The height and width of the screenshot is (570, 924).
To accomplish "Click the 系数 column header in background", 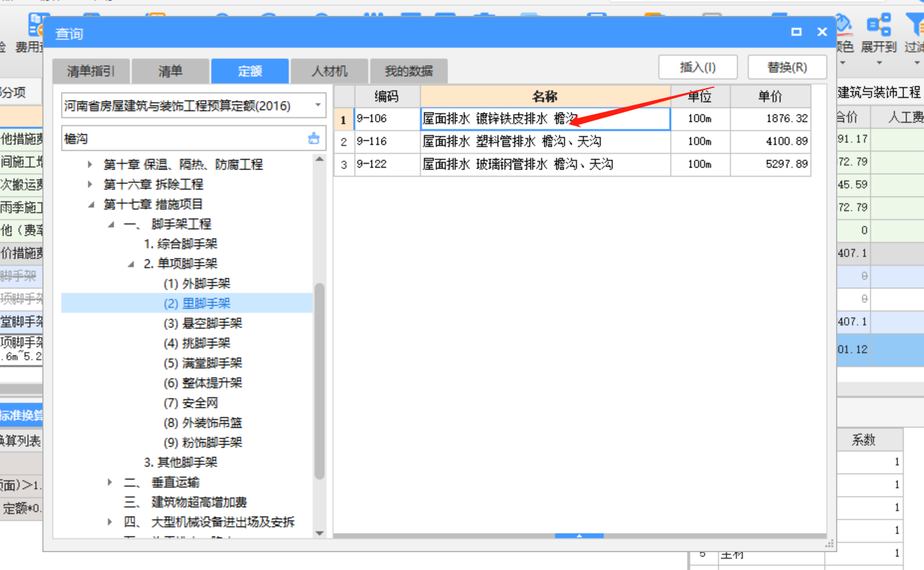I will [863, 440].
